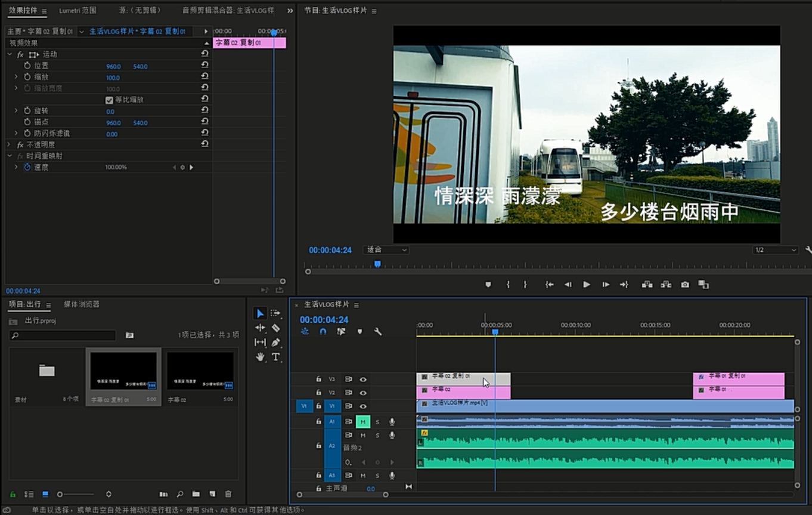Solo track A2 with the S button
The image size is (812, 515).
click(377, 435)
